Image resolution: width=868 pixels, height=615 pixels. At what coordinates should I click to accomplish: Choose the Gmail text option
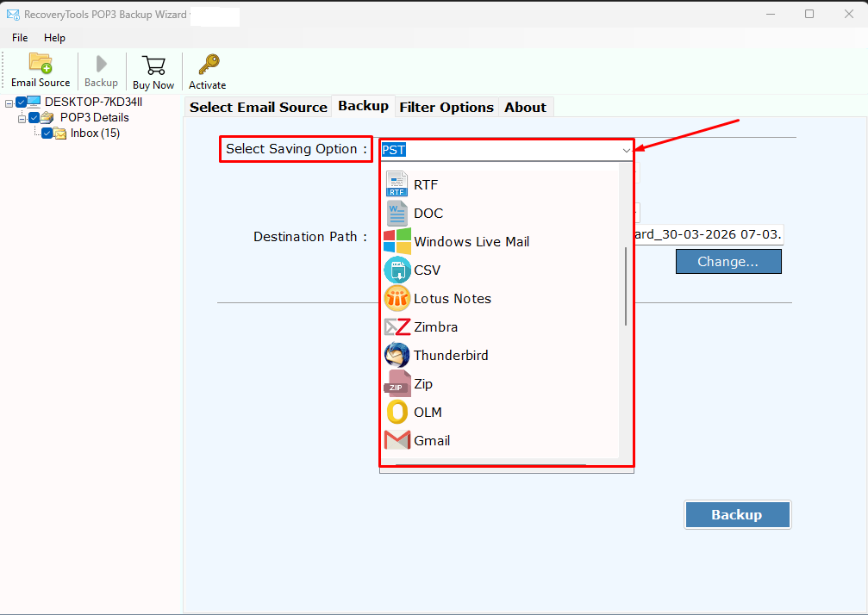(432, 441)
